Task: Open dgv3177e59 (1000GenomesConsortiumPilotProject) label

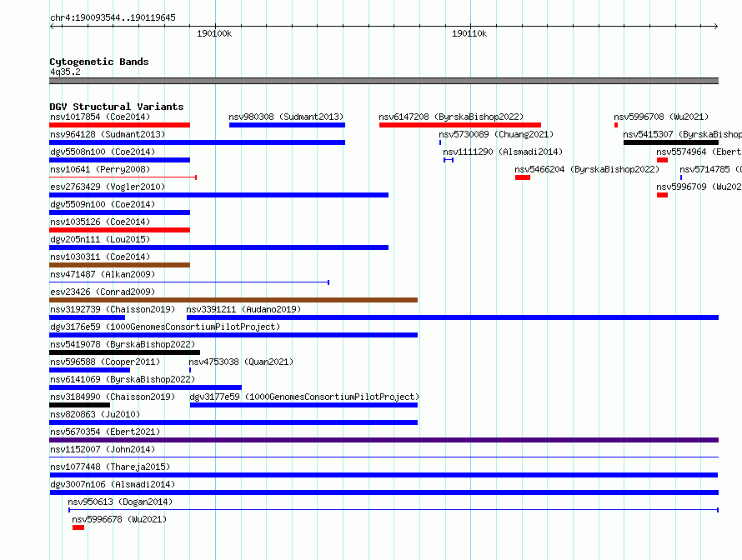Action: (x=304, y=397)
